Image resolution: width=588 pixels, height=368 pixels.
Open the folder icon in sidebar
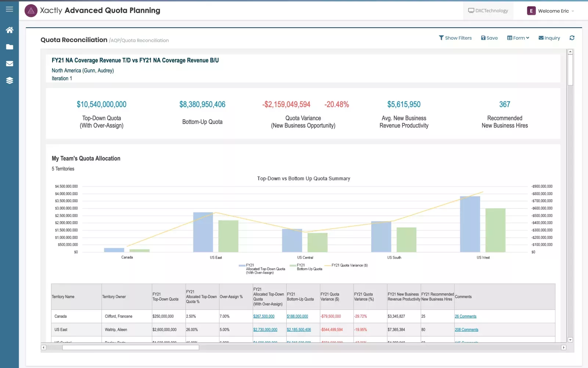10,47
